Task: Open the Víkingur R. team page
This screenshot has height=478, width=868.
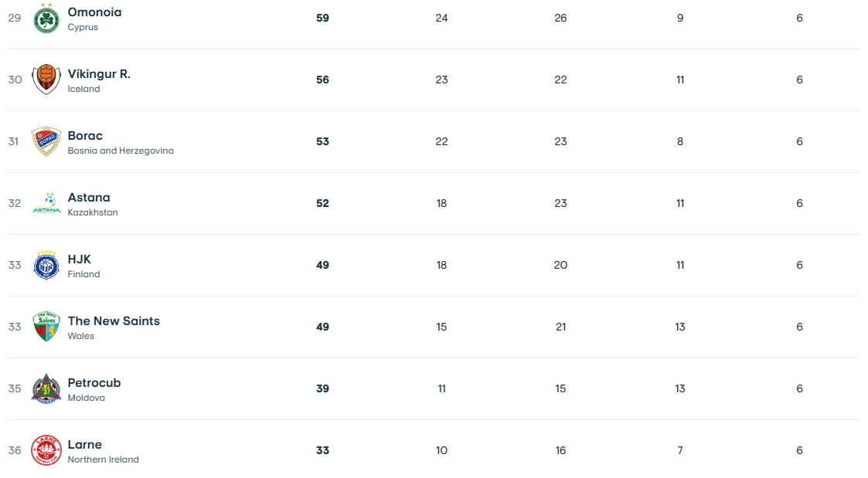Action: tap(99, 74)
